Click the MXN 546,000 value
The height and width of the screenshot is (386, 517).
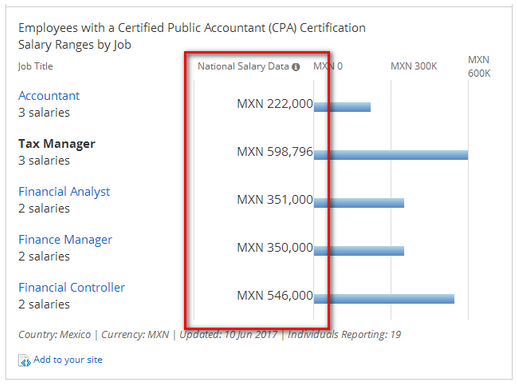click(x=275, y=296)
